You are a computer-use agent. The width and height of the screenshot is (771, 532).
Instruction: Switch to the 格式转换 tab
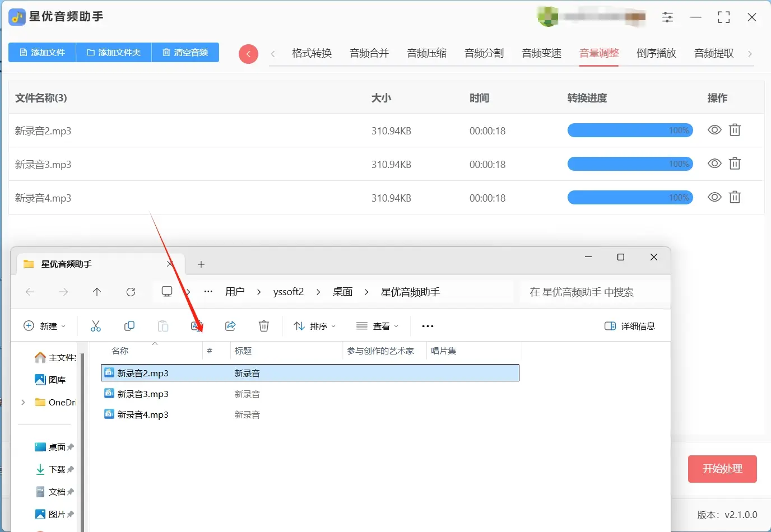click(312, 53)
